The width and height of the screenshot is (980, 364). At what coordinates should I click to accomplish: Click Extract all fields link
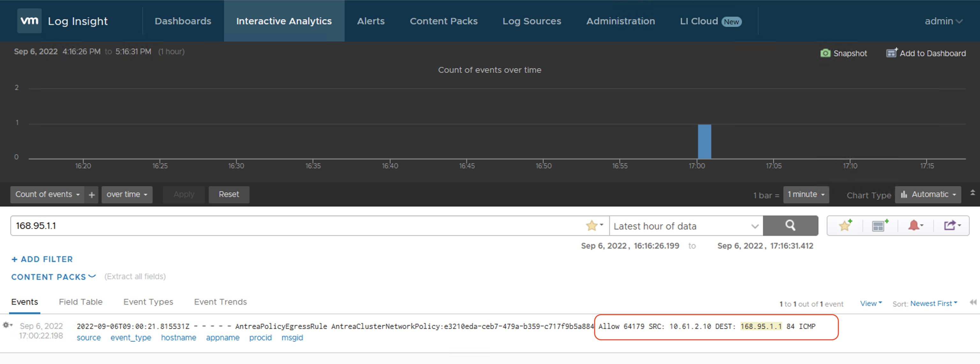tap(135, 277)
